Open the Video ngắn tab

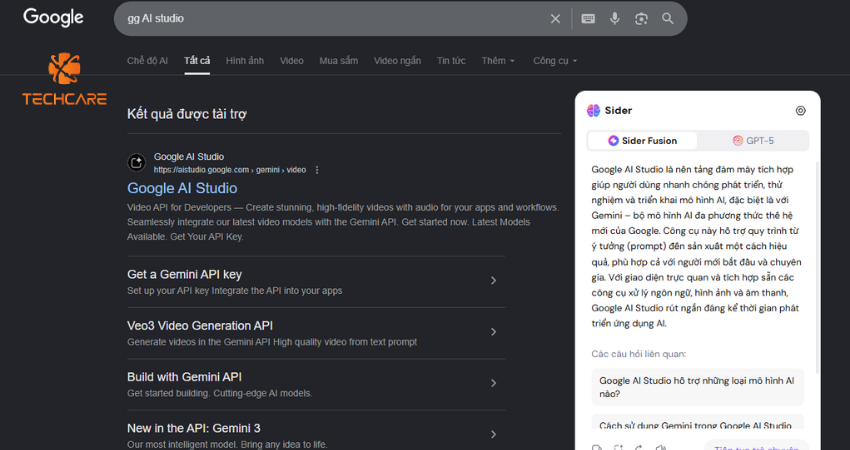tap(397, 61)
